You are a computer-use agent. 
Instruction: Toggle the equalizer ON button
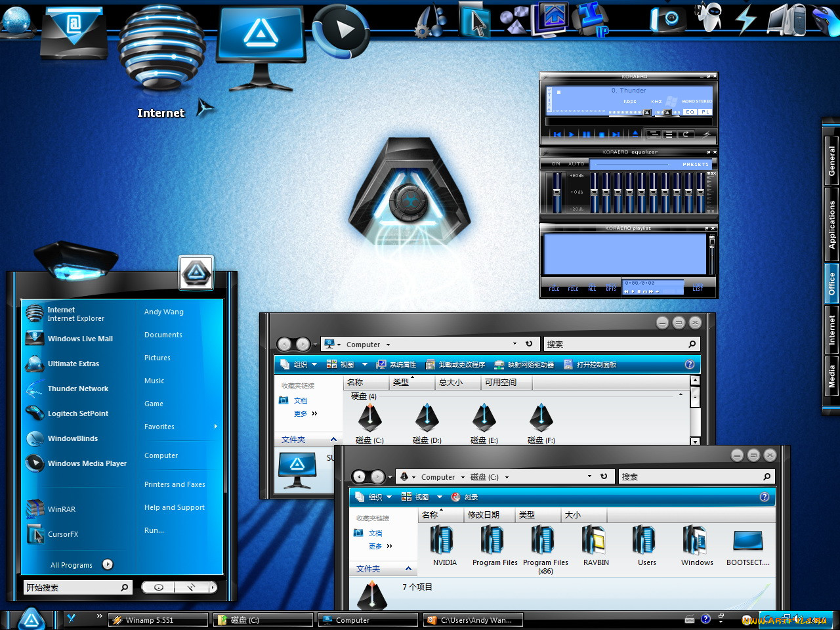click(556, 164)
